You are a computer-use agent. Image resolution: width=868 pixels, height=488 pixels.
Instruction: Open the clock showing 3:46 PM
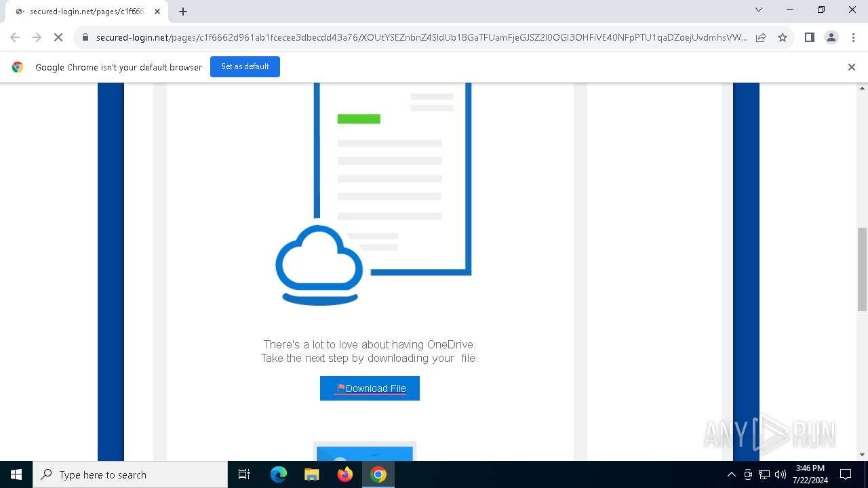coord(810,474)
